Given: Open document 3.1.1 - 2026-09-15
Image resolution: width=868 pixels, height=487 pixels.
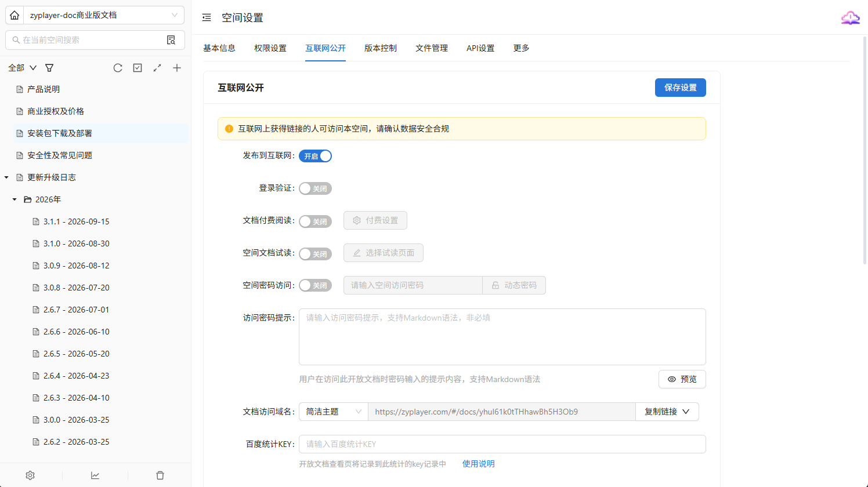Looking at the screenshot, I should point(76,221).
